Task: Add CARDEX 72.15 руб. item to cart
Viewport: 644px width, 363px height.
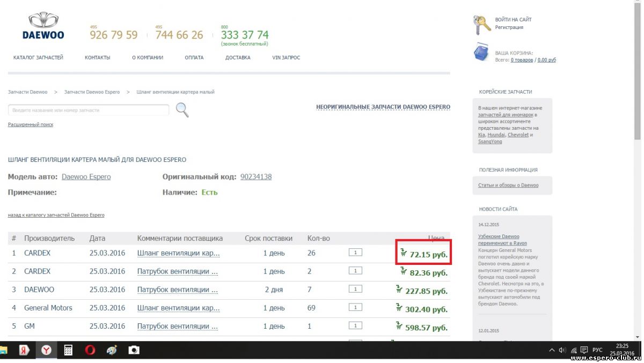Action: [x=404, y=253]
